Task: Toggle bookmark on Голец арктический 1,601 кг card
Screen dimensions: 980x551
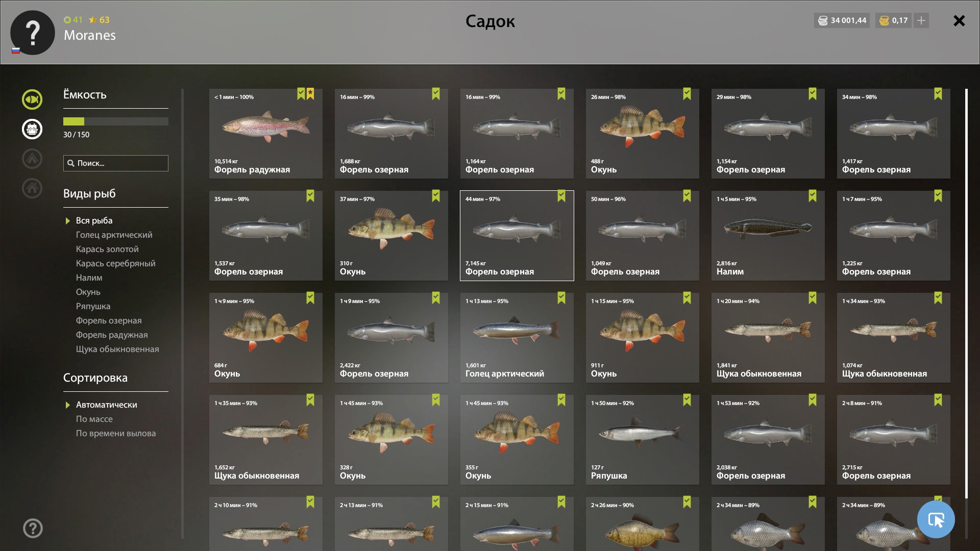Action: point(561,298)
